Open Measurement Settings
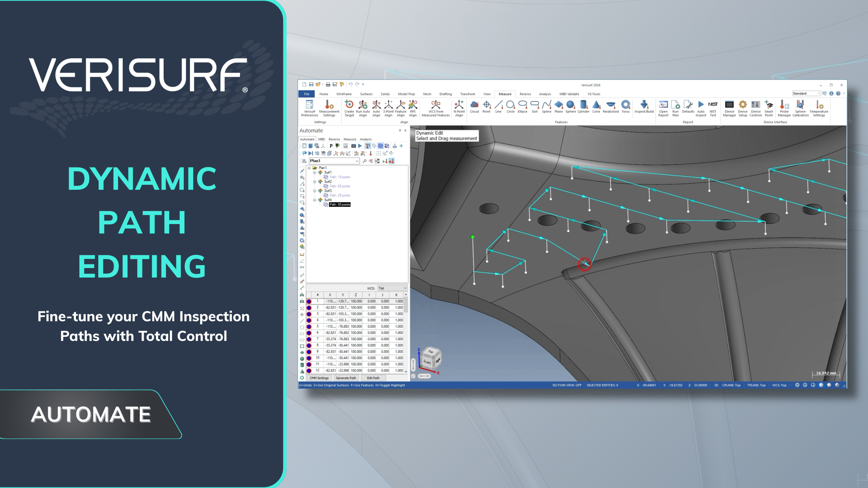This screenshot has height=488, width=868. [329, 108]
